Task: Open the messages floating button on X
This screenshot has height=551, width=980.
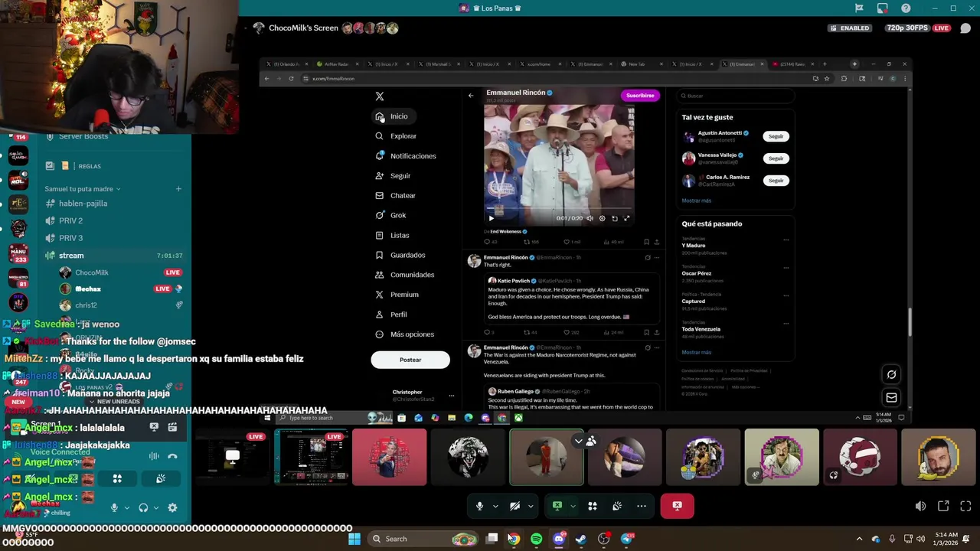Action: pos(891,397)
